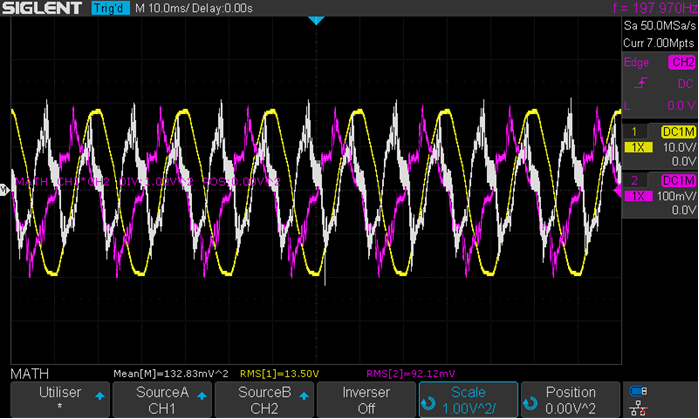699x419 pixels.
Task: Click the rotary knob icon beside Position
Action: coord(530,404)
